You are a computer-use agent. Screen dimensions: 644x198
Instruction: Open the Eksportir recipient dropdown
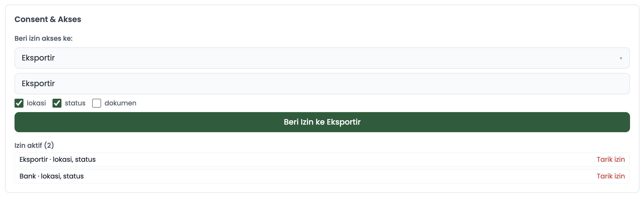click(322, 58)
